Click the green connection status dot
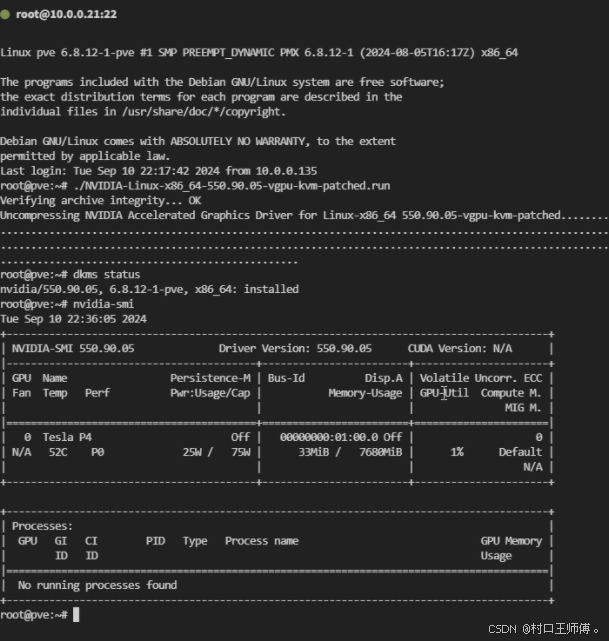Viewport: 609px width, 641px height. click(5, 14)
